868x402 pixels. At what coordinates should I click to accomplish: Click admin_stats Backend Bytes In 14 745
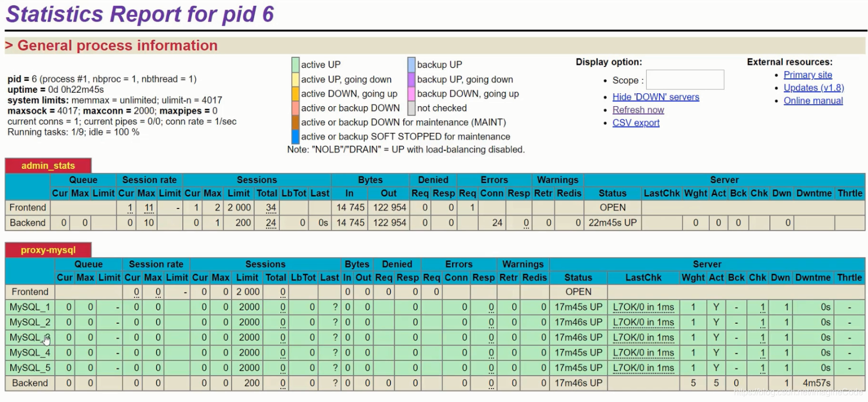[x=351, y=222]
